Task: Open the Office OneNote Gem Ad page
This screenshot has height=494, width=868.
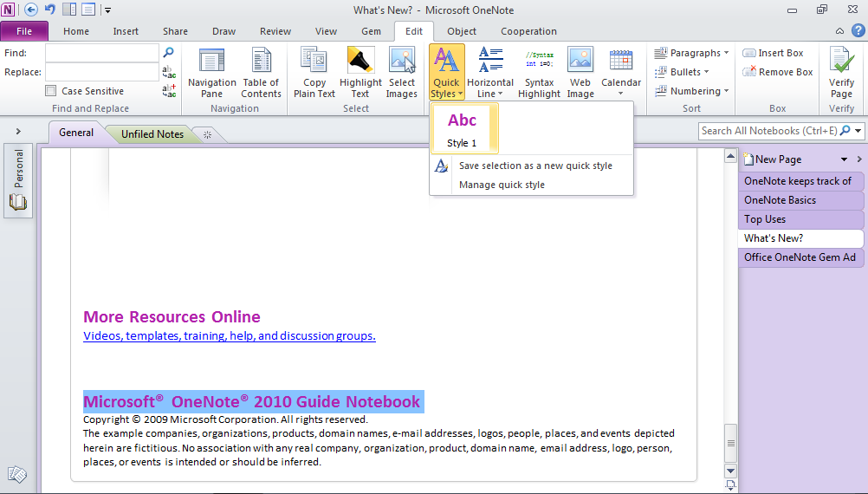Action: (x=800, y=257)
